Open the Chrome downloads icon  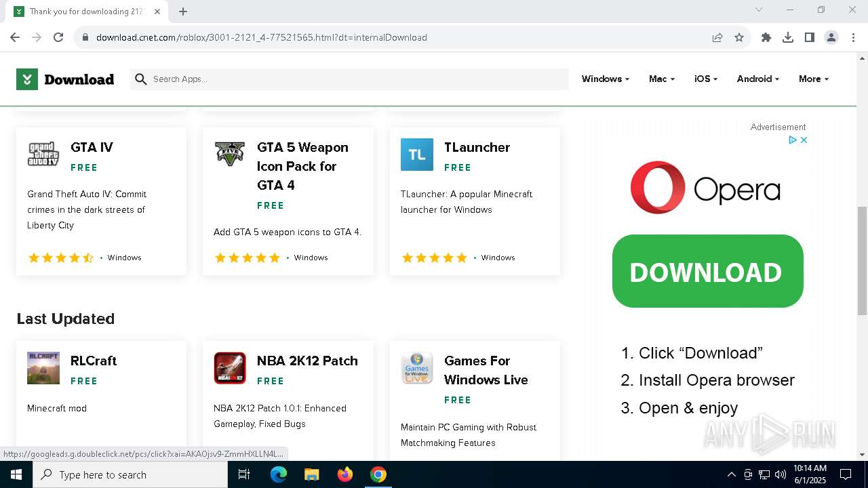pyautogui.click(x=788, y=37)
